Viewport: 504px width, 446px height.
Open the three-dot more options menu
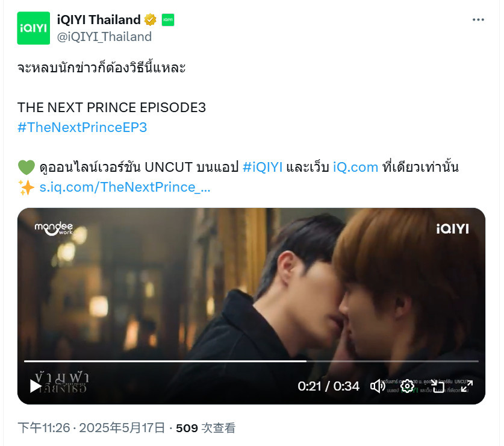[478, 20]
